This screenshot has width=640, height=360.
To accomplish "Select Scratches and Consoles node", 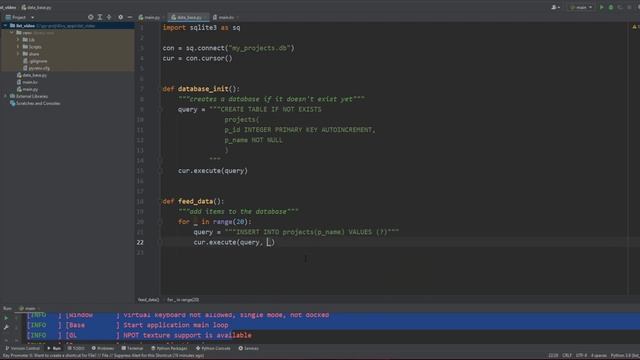I will pyautogui.click(x=35, y=103).
